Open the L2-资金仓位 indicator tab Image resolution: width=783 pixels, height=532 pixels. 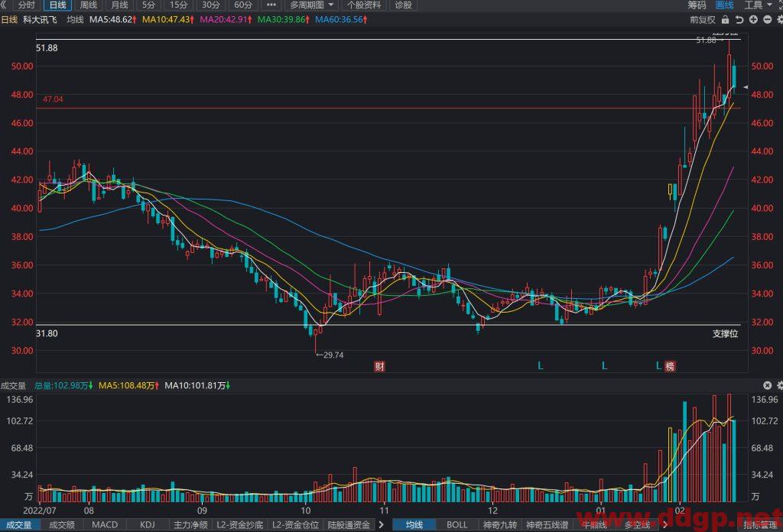pyautogui.click(x=296, y=524)
